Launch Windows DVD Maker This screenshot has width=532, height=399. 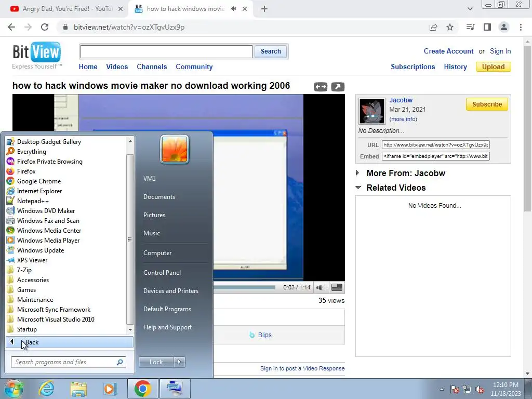pos(46,211)
